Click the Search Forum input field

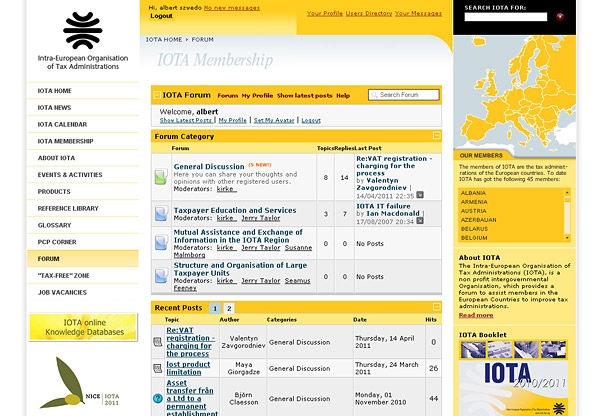point(403,95)
